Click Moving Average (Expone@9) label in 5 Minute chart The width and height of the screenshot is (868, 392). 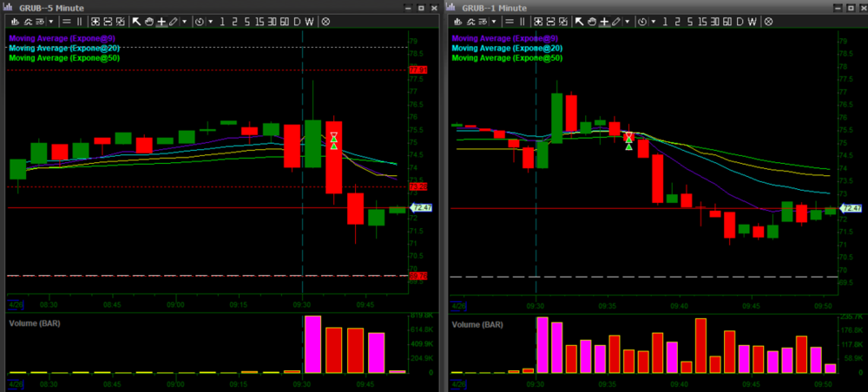click(61, 38)
